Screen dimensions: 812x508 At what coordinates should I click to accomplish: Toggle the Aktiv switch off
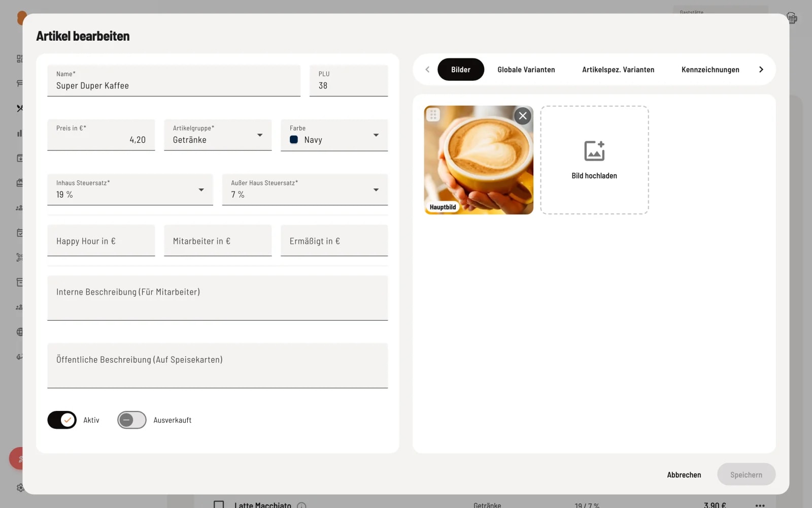coord(62,420)
